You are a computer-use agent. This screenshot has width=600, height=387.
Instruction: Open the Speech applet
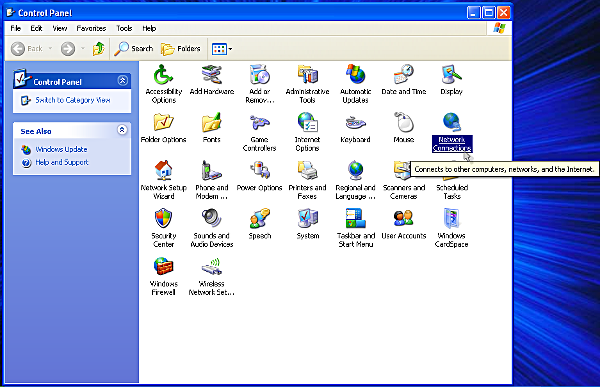click(260, 224)
